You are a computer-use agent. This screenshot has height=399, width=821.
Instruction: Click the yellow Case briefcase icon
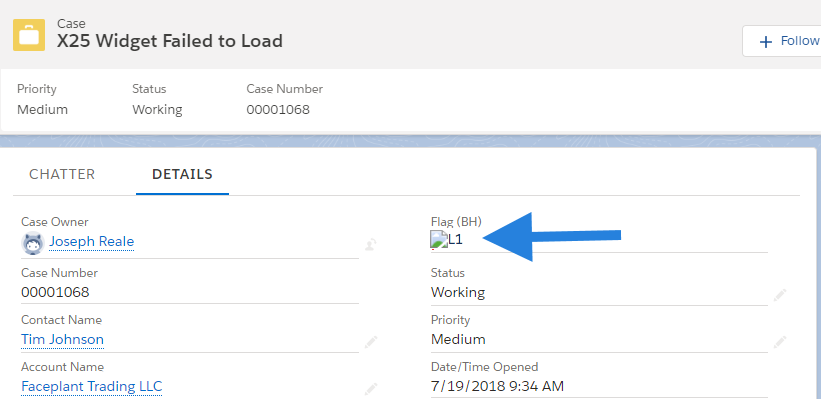[x=29, y=35]
